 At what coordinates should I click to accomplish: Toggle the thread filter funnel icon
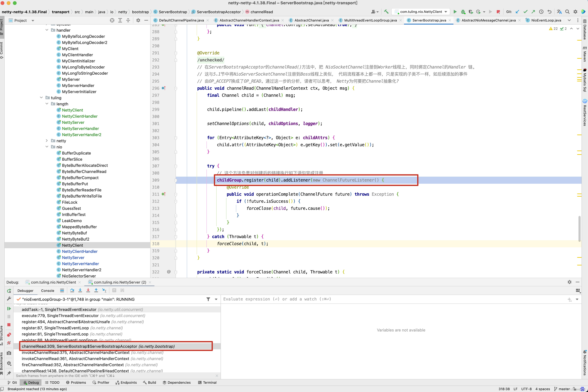coord(208,299)
